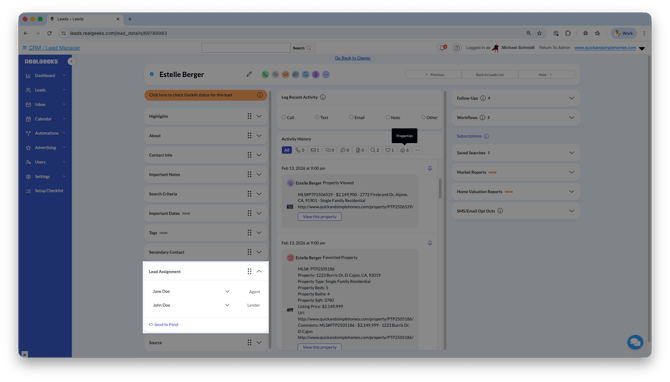Click the info icon next to SMS/Email Opt Outs
This screenshot has height=382, width=670.
click(x=500, y=211)
